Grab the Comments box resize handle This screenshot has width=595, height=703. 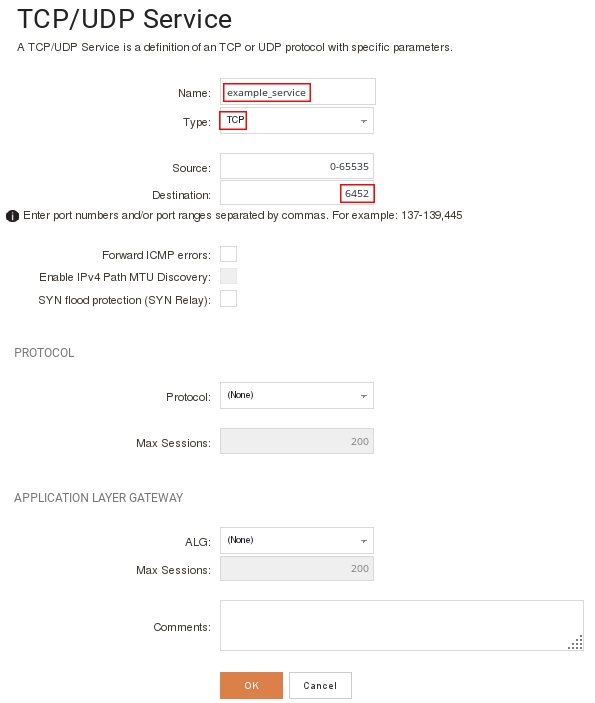[575, 642]
